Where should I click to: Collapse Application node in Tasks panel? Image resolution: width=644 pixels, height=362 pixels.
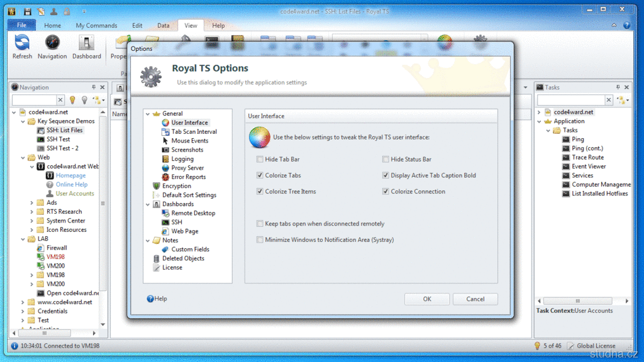tap(539, 121)
